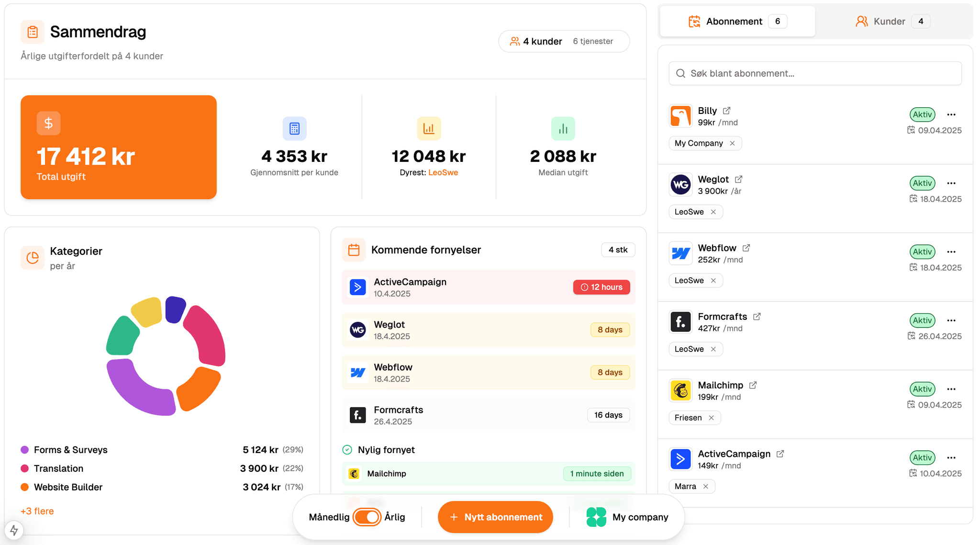Open ActiveCampaign external link icon

[x=780, y=454]
